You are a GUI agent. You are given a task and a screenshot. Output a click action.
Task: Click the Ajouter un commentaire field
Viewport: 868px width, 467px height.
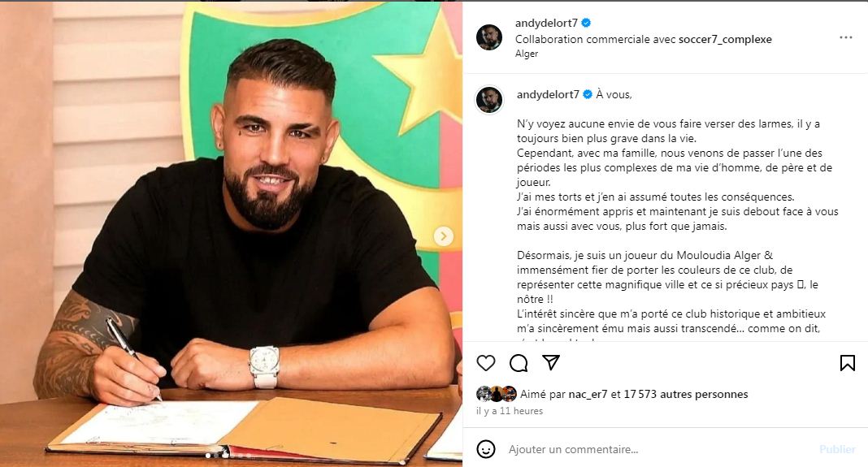point(659,449)
